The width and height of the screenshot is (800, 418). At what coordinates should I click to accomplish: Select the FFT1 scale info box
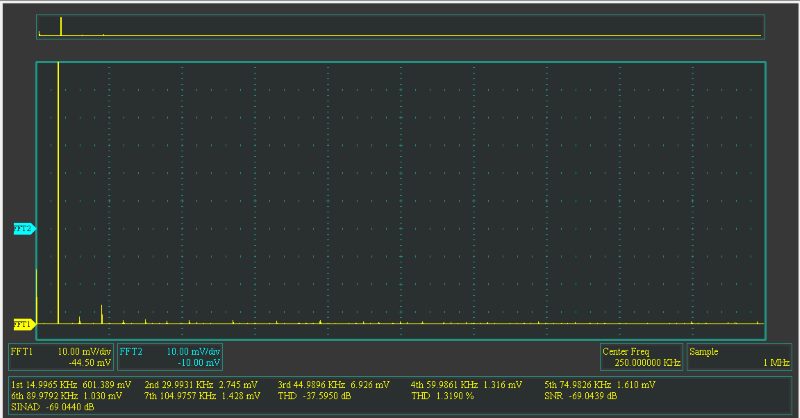[61, 357]
